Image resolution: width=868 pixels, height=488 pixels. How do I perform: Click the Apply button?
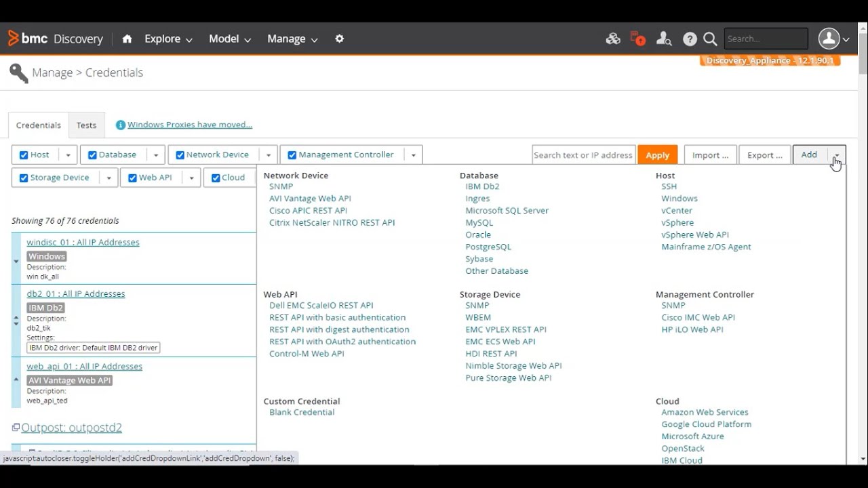pos(657,155)
